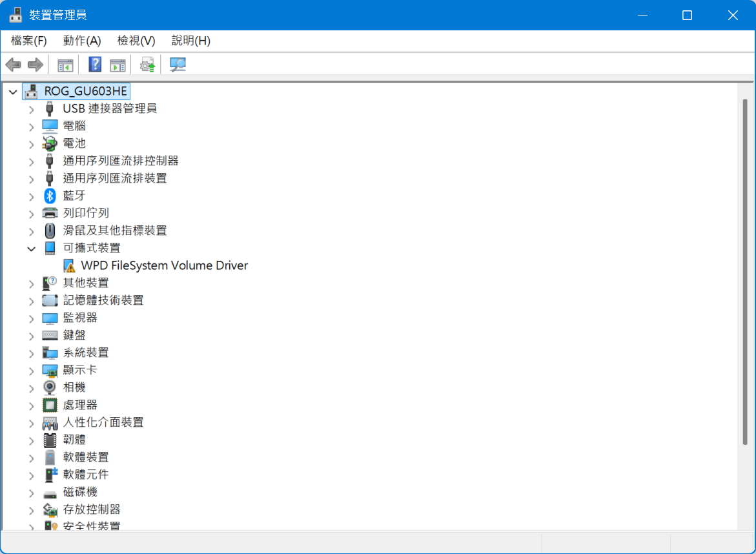
Task: Open the 檔案(F) menu
Action: click(27, 40)
